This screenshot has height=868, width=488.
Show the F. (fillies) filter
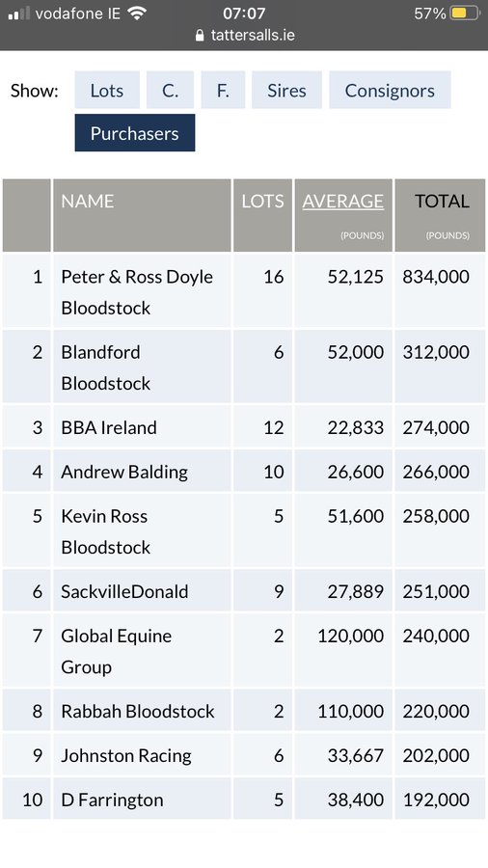click(x=223, y=91)
